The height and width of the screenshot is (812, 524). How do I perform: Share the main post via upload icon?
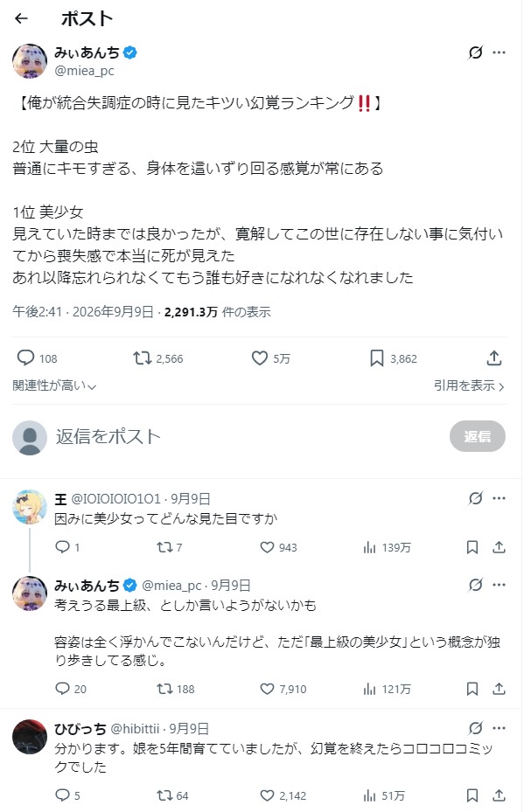click(x=494, y=357)
